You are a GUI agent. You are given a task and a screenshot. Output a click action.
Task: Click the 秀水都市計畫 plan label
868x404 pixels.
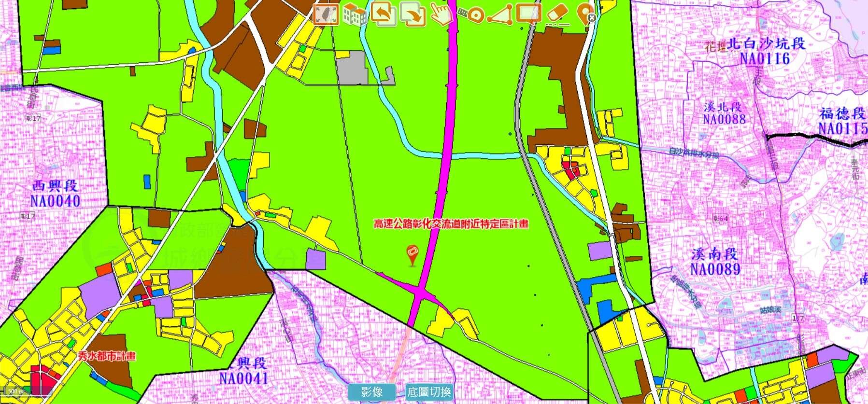pyautogui.click(x=107, y=356)
